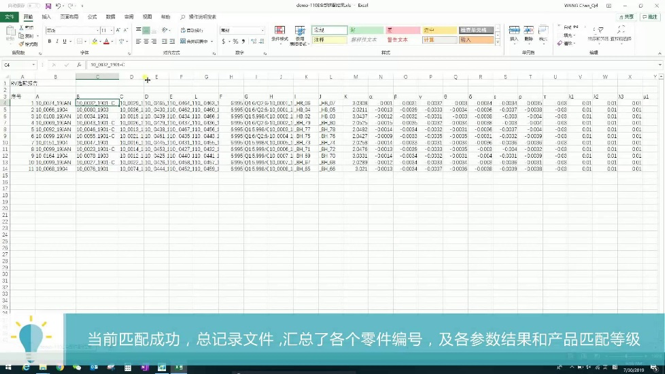Open the Comments (批注) button

pos(649,17)
